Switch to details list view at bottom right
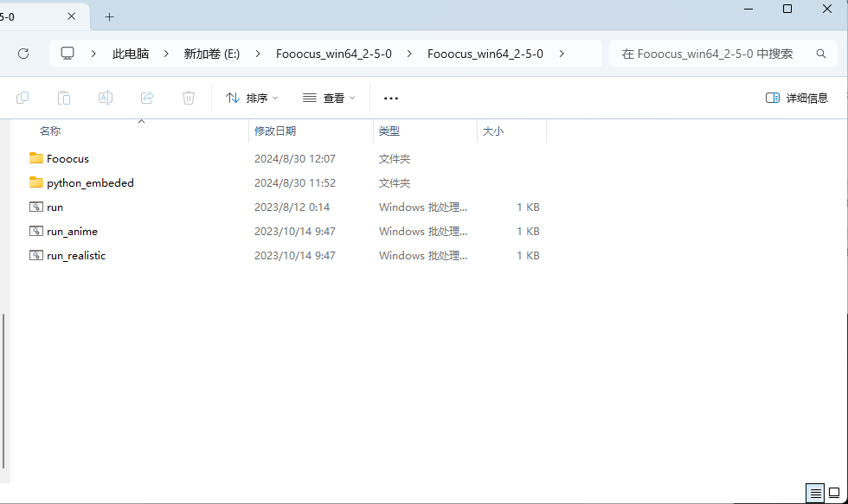Viewport: 848px width, 504px height. [815, 493]
